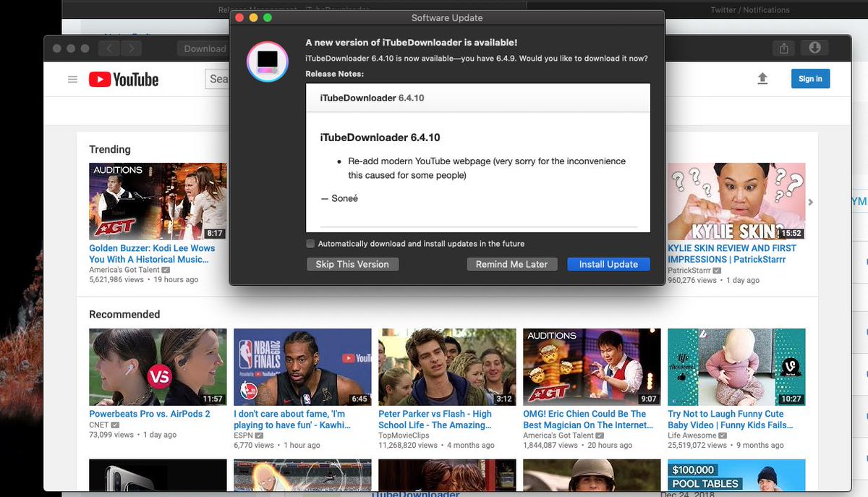Click the YouTube upload arrow icon
This screenshot has width=868, height=497.
click(762, 78)
